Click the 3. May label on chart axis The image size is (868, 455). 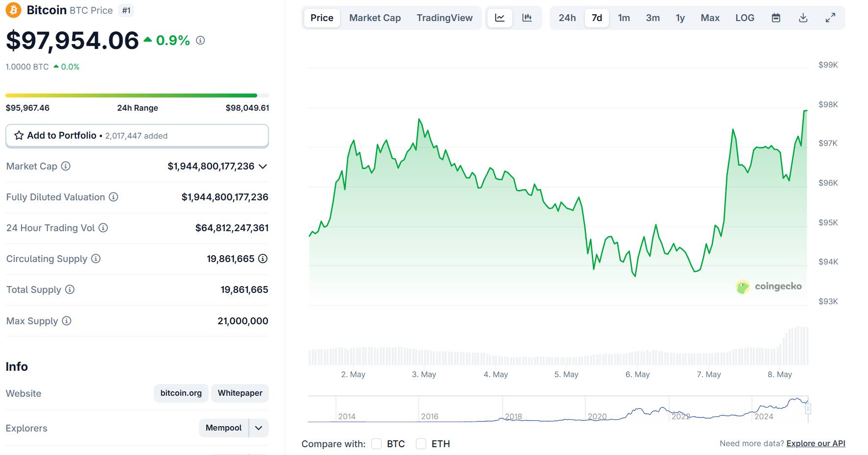[x=424, y=374]
